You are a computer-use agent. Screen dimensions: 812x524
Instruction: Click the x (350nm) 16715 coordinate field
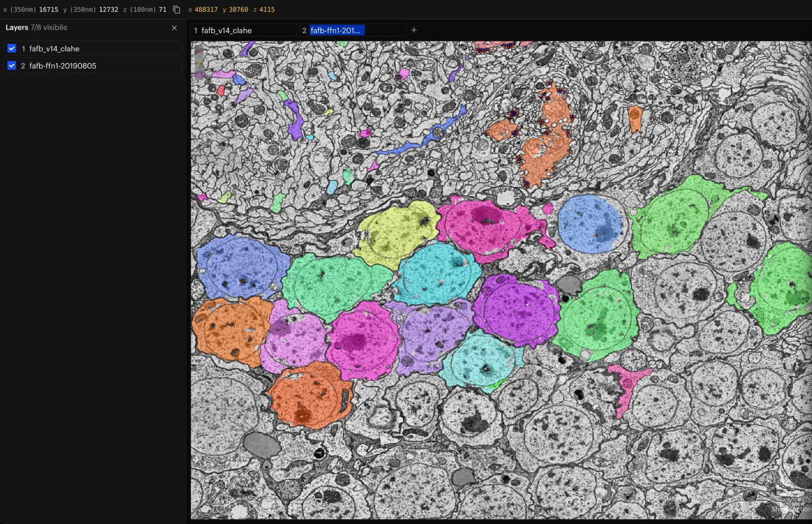30,10
